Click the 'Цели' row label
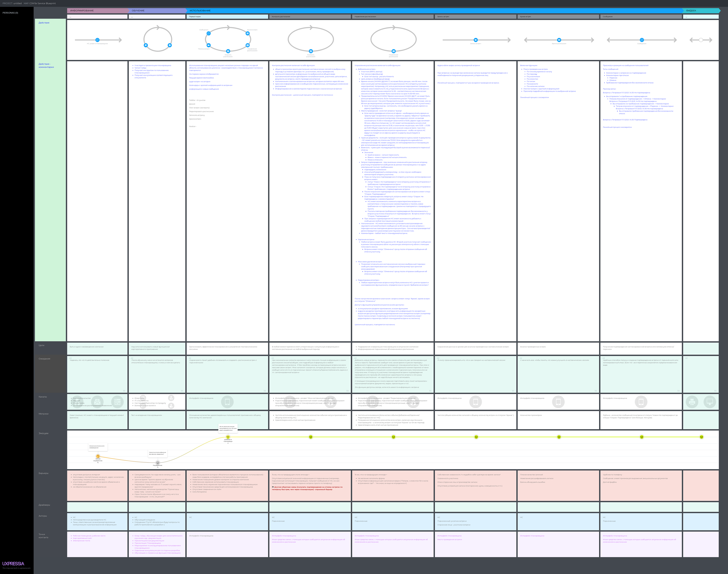This screenshot has height=574, width=728. (41, 345)
